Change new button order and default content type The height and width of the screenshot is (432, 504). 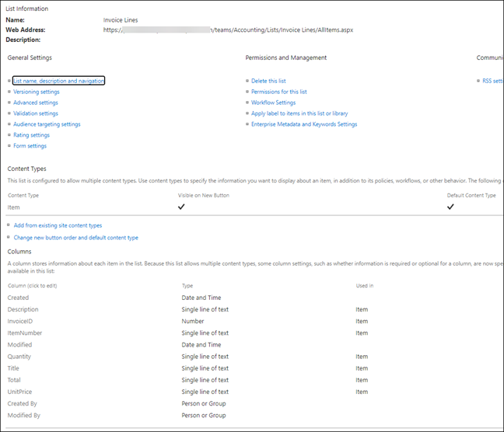point(75,238)
